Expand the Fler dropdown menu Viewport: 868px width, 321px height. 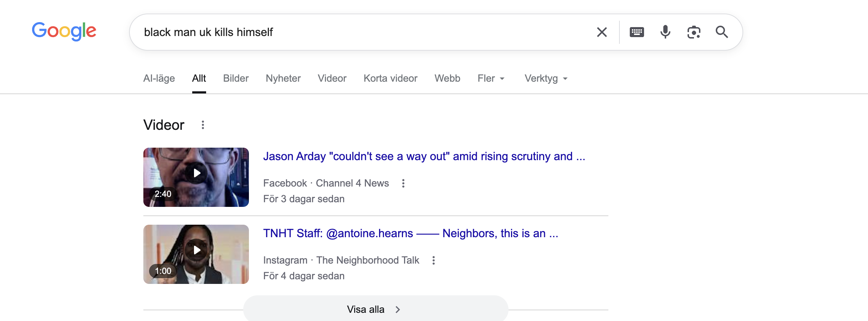pyautogui.click(x=491, y=78)
